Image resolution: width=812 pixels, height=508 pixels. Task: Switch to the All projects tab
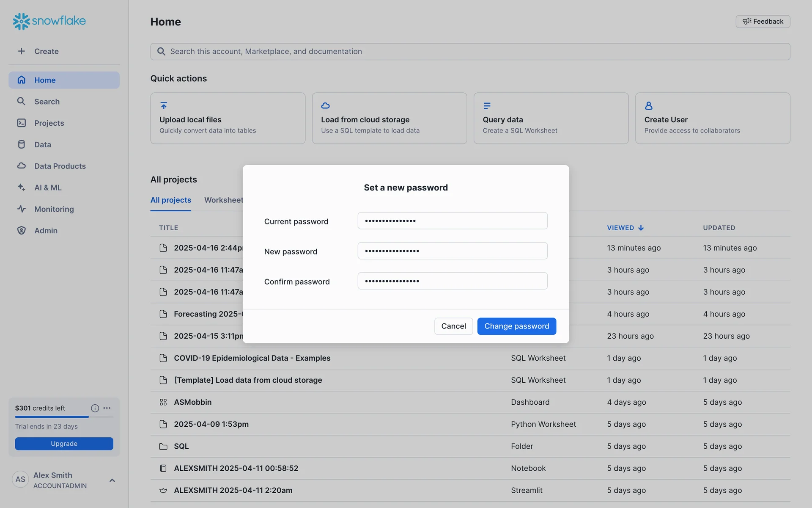[170, 200]
